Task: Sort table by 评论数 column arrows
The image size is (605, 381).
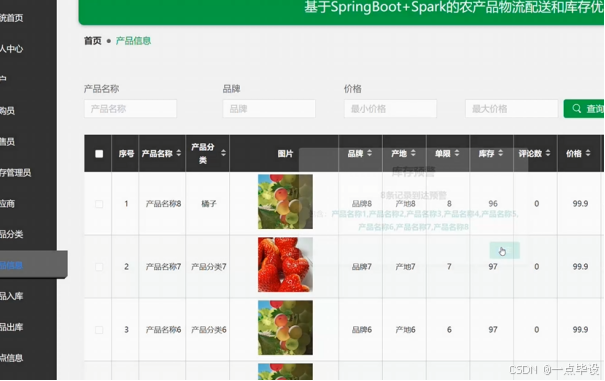Action: pos(548,153)
